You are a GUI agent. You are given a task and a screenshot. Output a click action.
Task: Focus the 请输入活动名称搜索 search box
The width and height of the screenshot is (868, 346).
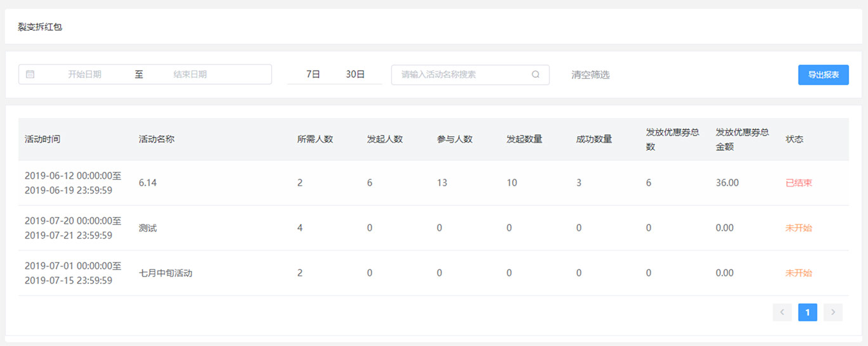click(x=470, y=74)
